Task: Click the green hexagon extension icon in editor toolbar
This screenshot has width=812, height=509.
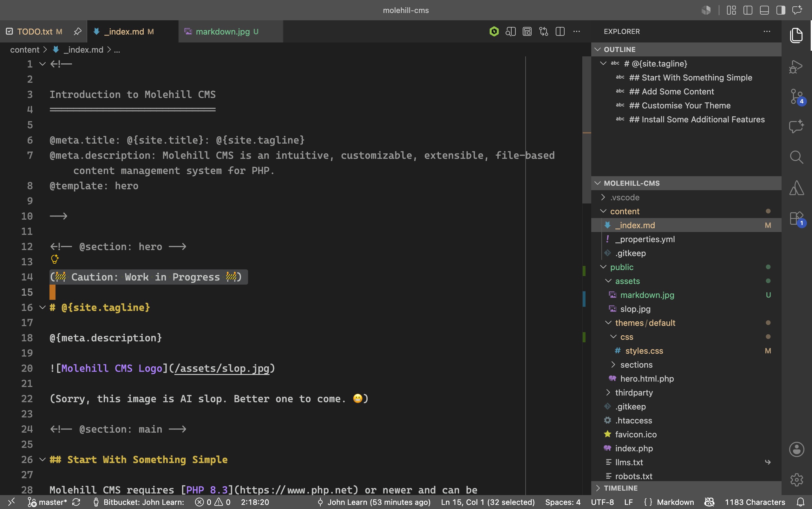Action: (494, 31)
